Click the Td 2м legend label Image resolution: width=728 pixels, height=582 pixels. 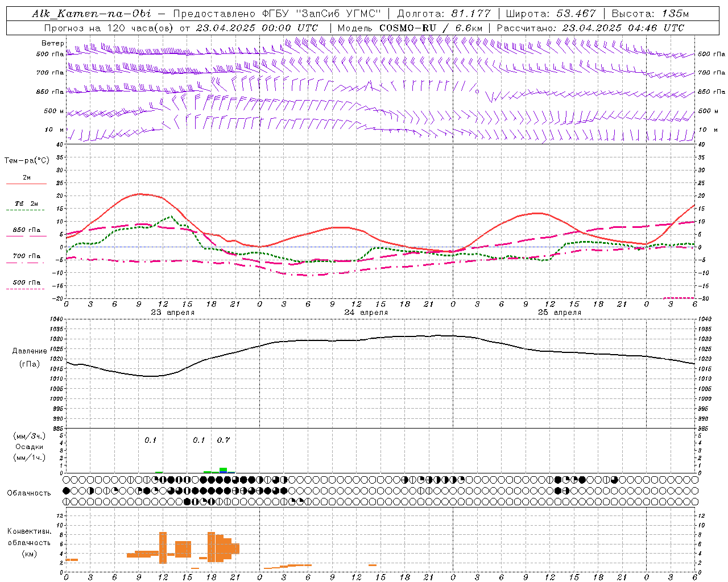point(27,203)
